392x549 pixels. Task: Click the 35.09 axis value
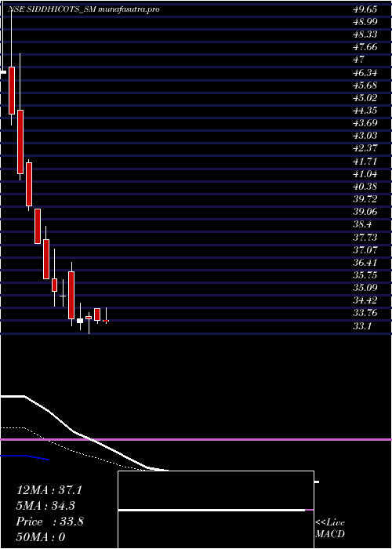coord(365,288)
